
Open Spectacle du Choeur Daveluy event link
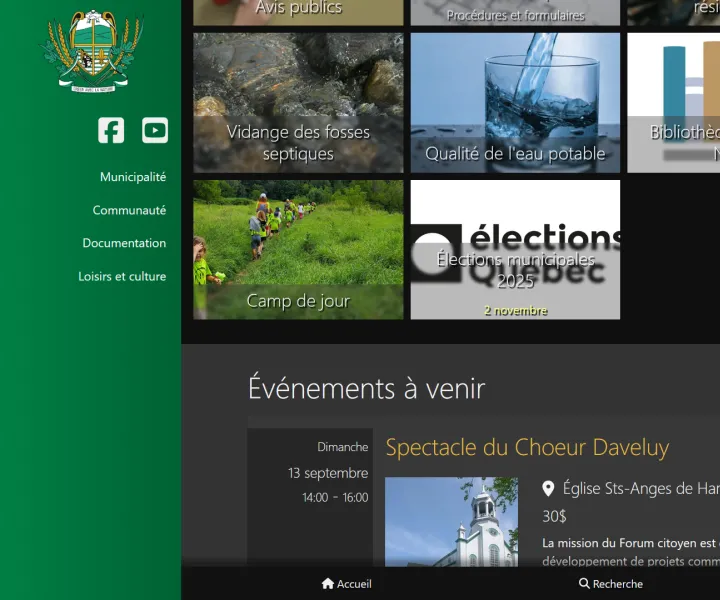[x=527, y=448]
